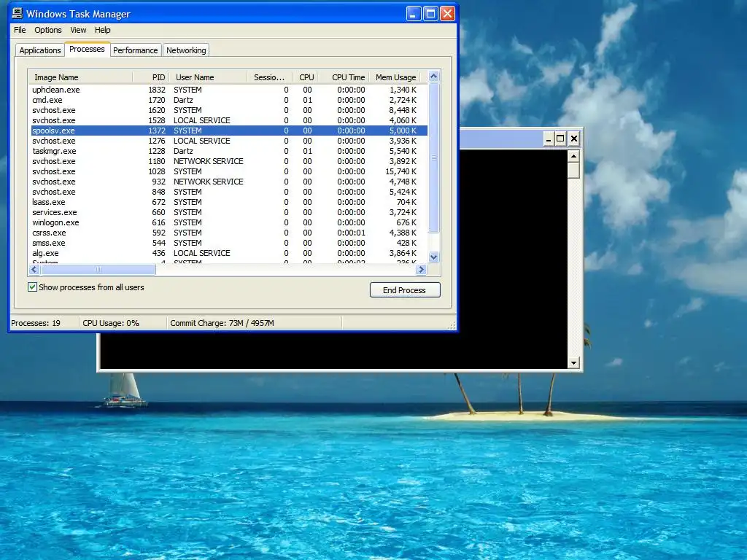Viewport: 747px width, 560px height.
Task: Click the process list vertical scrollbar thumb
Action: coord(433,157)
